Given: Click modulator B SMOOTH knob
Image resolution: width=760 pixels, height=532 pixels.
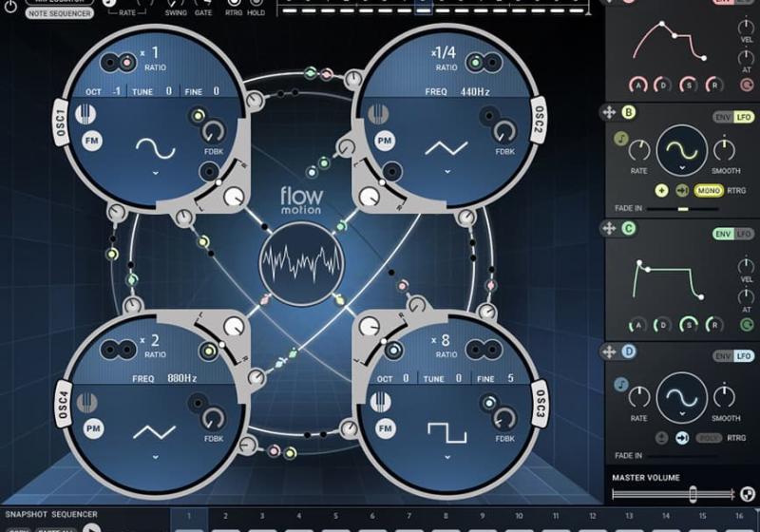Looking at the screenshot, I should pyautogui.click(x=725, y=151).
